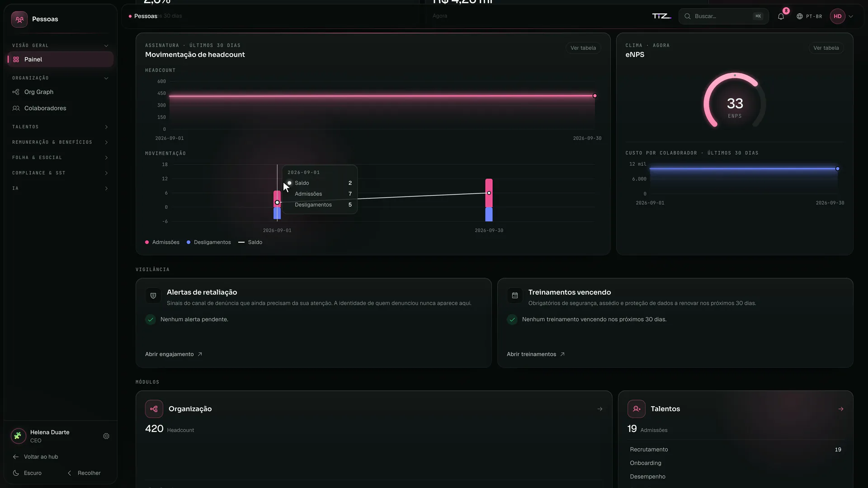Toggle the Saldo legend series

click(250, 242)
